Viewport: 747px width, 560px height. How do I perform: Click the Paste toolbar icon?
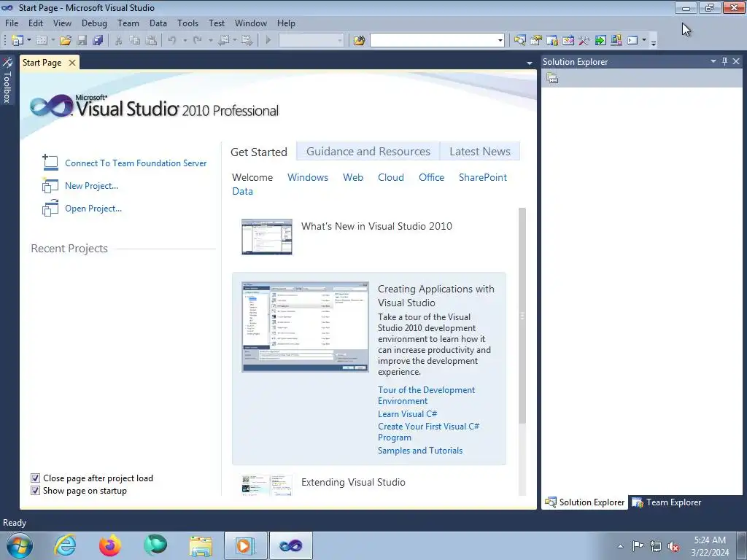point(151,41)
